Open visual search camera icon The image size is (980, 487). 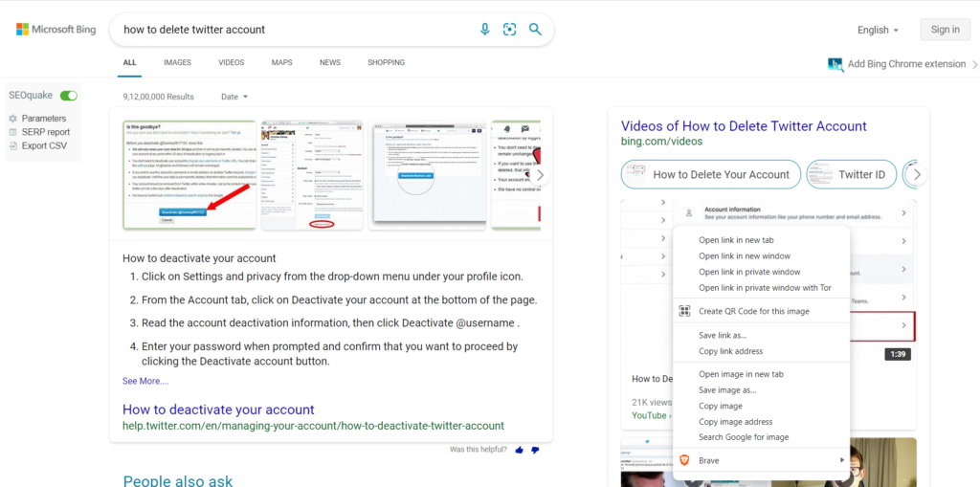(510, 30)
